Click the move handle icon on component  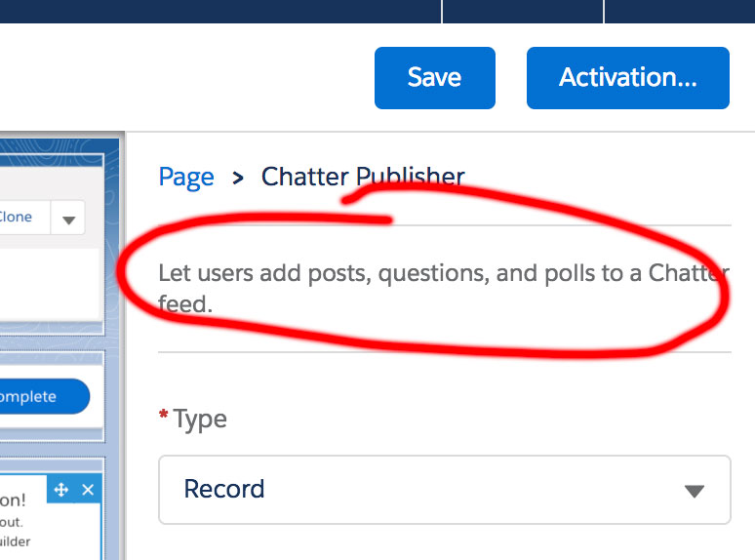coord(60,490)
